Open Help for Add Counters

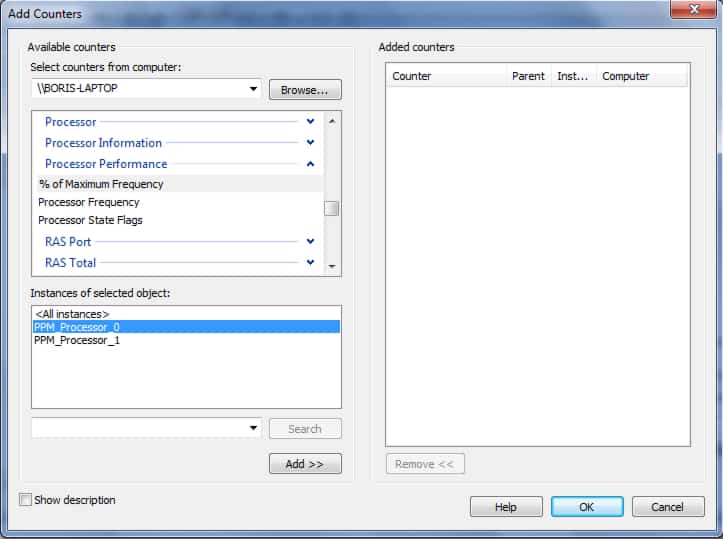point(506,507)
